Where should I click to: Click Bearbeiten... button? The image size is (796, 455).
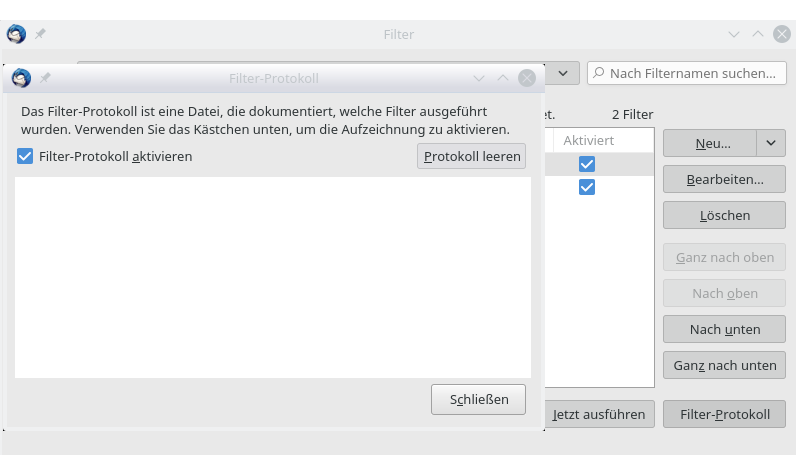[x=724, y=180]
